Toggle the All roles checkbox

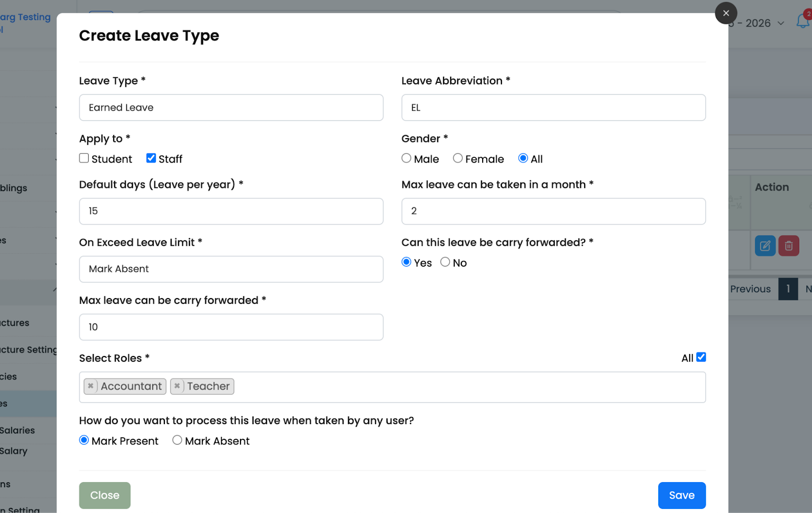click(701, 357)
